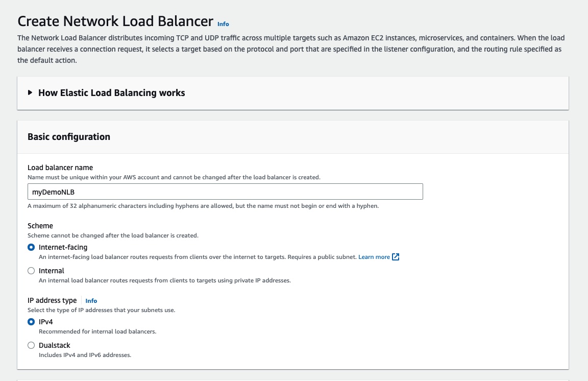This screenshot has width=588, height=381.
Task: Click the Create Network Load Balancer title
Action: (x=115, y=21)
